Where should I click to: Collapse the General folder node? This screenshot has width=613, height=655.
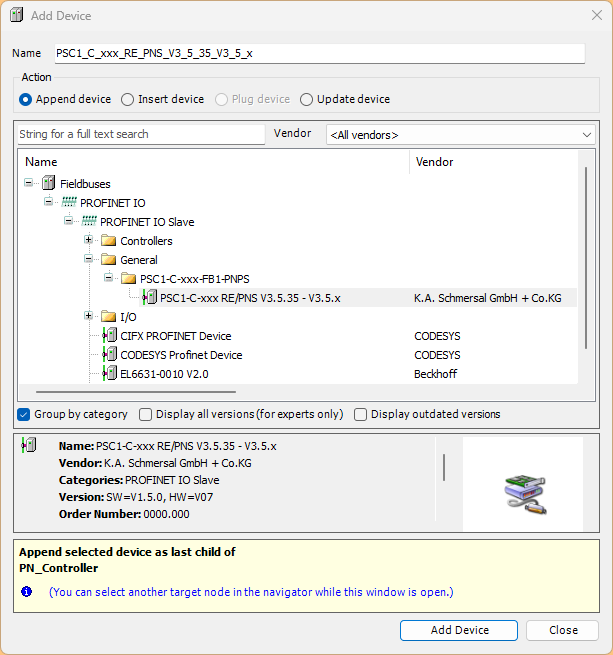(88, 259)
